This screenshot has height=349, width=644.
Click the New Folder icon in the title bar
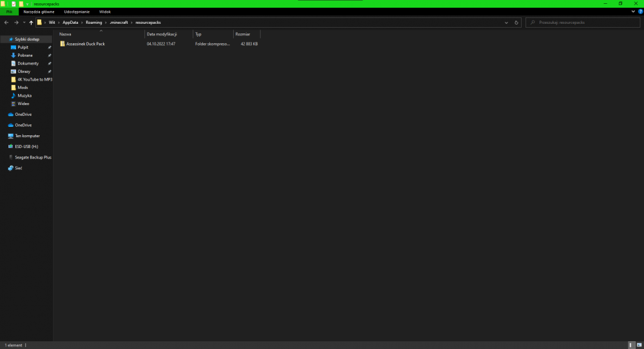click(x=21, y=4)
